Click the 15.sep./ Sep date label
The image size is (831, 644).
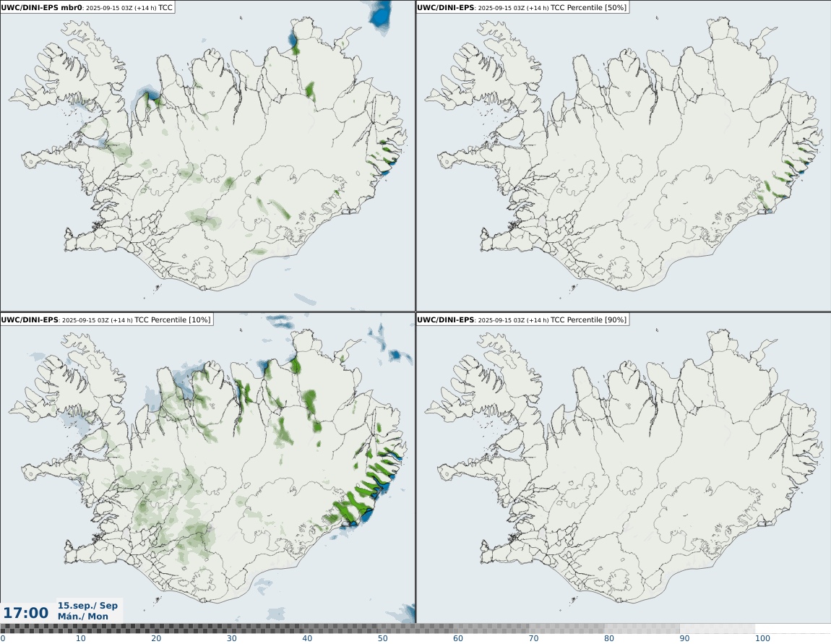(x=87, y=605)
